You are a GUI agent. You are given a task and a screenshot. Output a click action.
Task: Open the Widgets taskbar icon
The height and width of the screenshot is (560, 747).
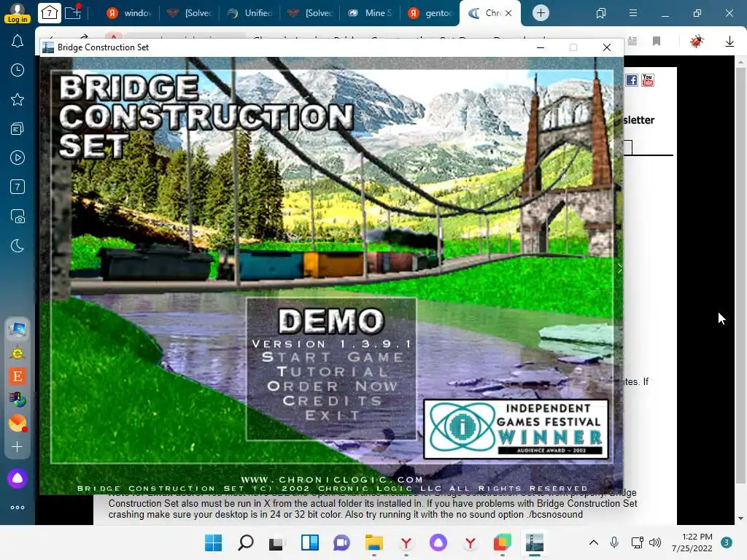click(x=309, y=542)
